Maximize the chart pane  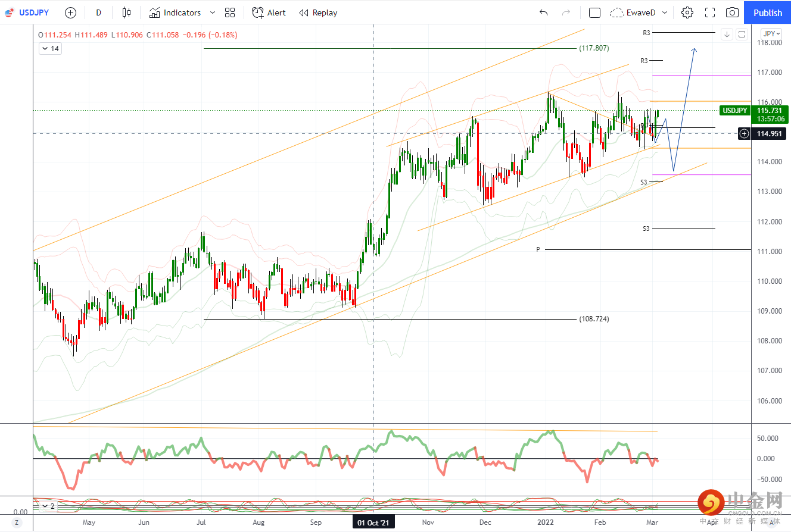pyautogui.click(x=742, y=34)
